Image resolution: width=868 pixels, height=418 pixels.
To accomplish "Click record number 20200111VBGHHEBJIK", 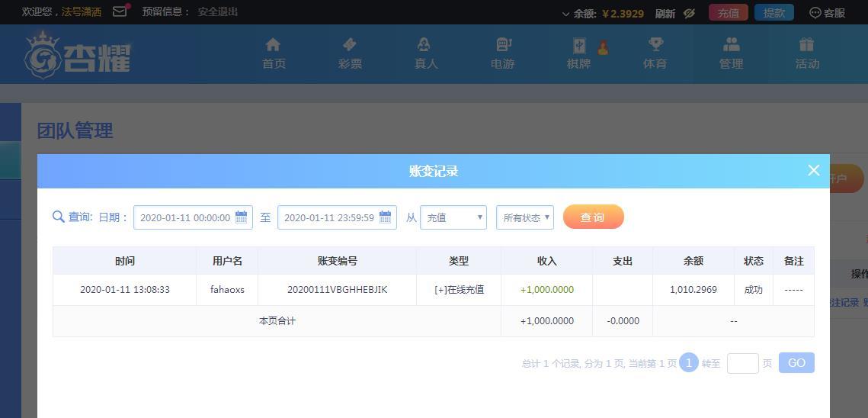I will pyautogui.click(x=337, y=290).
